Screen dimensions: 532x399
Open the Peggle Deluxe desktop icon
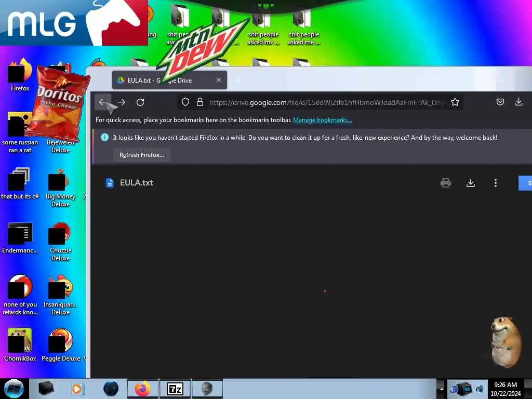coord(61,345)
